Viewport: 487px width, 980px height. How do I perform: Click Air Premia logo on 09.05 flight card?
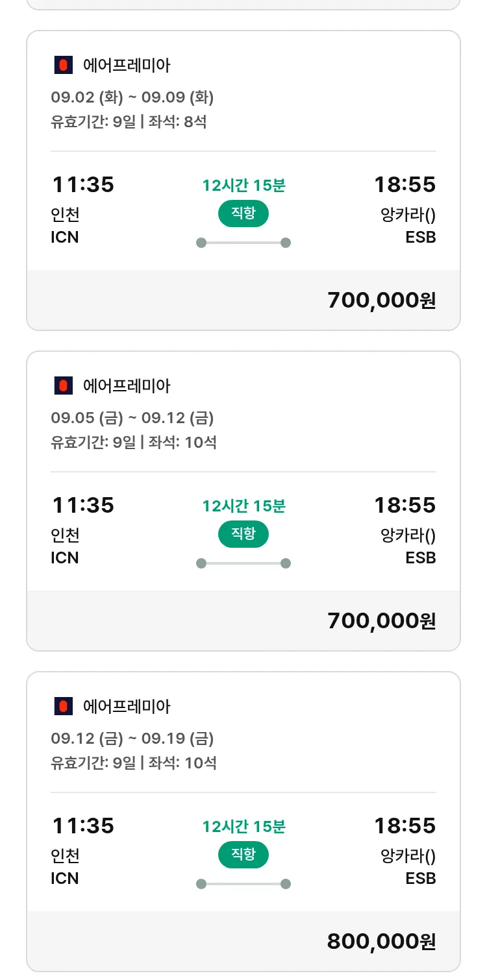[63, 386]
